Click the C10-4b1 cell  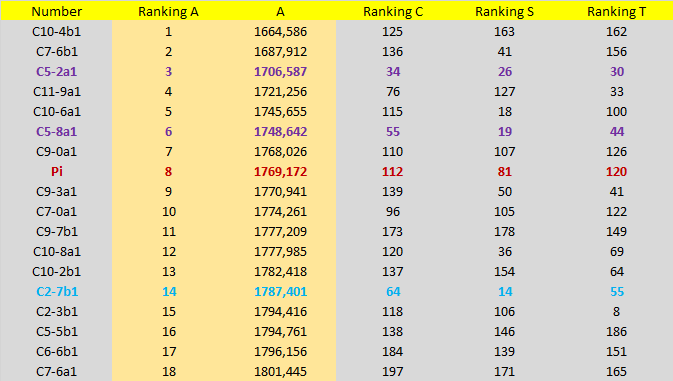[x=57, y=32]
